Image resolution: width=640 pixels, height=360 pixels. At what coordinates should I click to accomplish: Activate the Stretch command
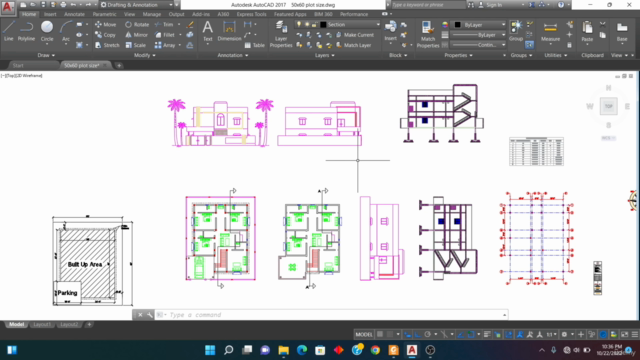tap(107, 45)
